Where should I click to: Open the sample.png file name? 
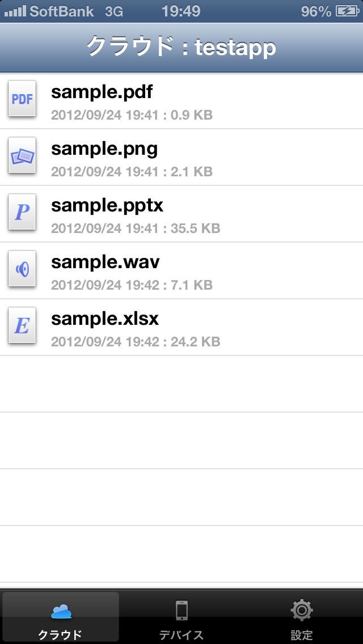104,149
